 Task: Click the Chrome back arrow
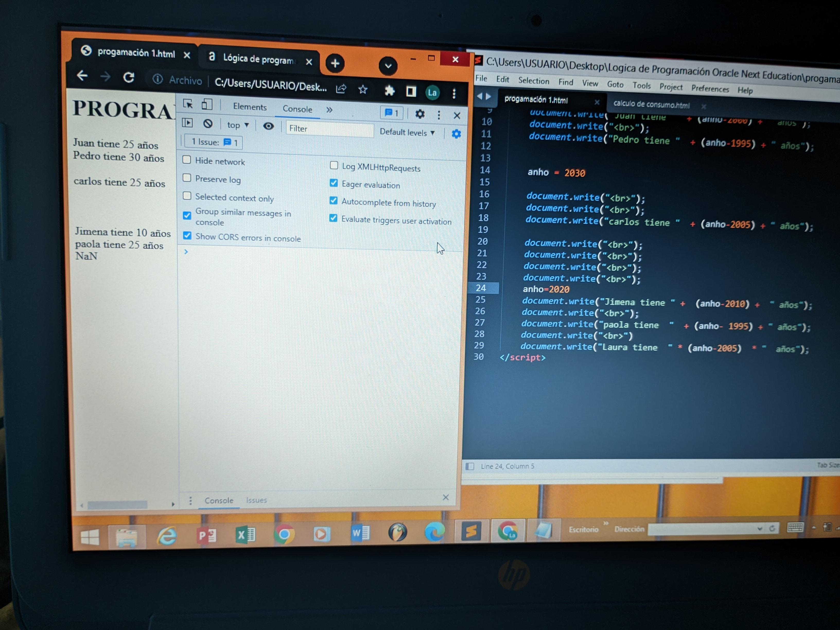tap(82, 76)
